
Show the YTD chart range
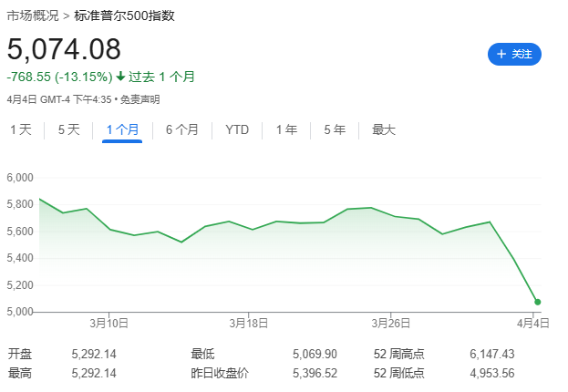pyautogui.click(x=237, y=129)
